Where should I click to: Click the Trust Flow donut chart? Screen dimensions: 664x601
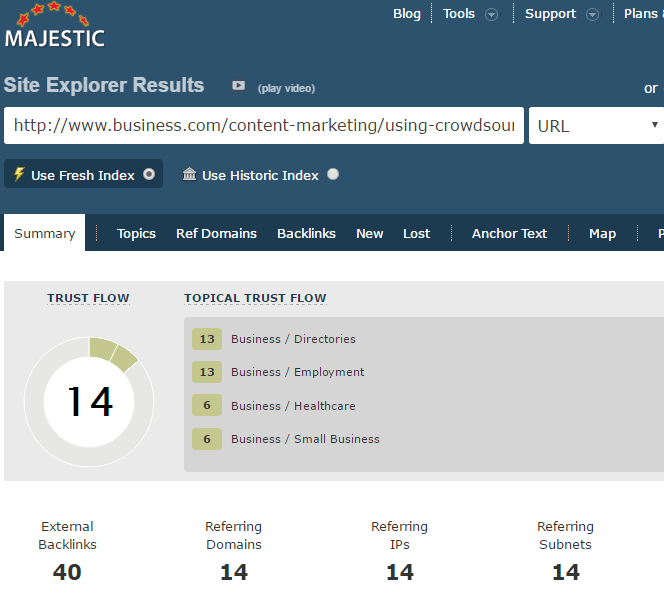pos(89,401)
